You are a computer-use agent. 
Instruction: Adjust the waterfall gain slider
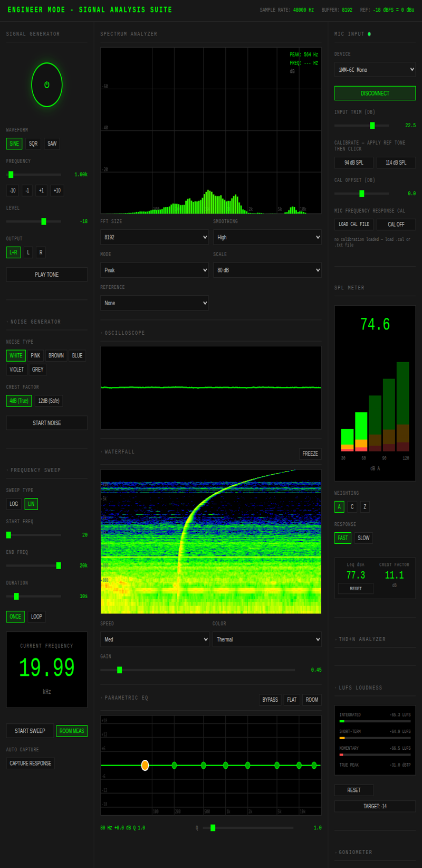coord(198,670)
